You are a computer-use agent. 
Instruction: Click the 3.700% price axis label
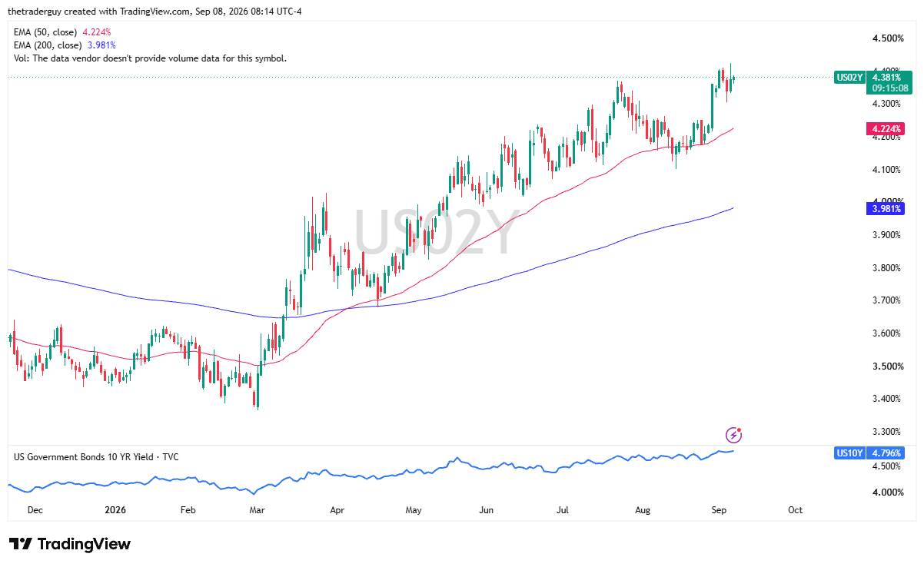point(887,300)
